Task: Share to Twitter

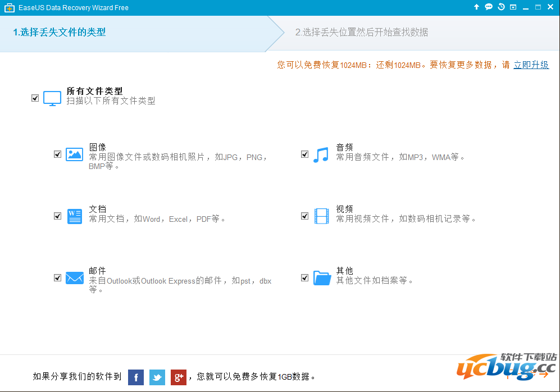Action: 157,377
